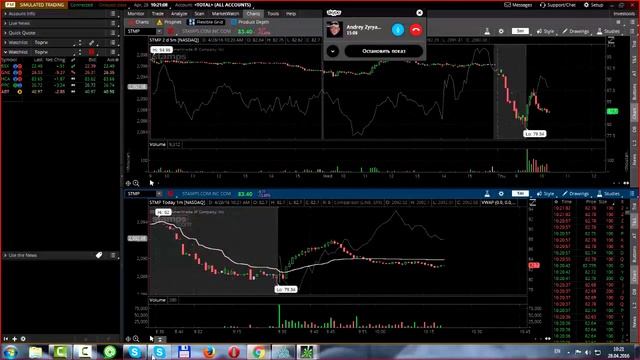Open lower chart Style menu
The height and width of the screenshot is (360, 640).
(546, 193)
